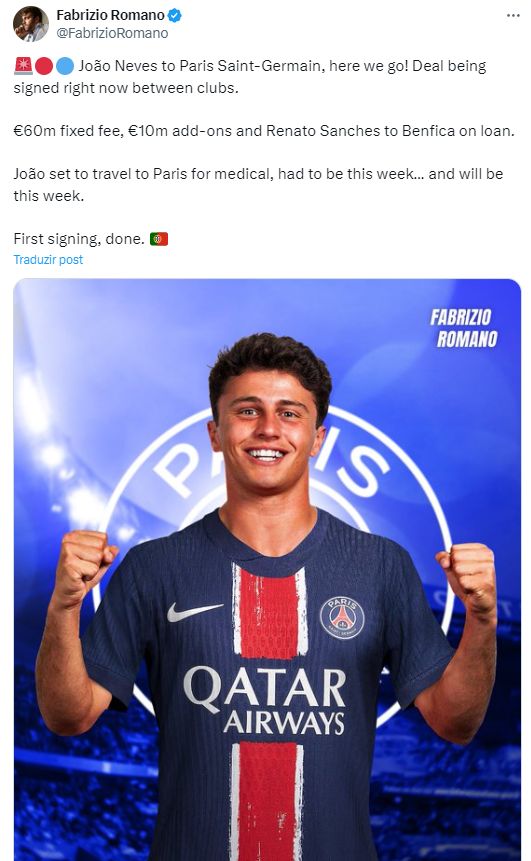Screen dimensions: 531x861
Task: Click the tweet text about €60m fee
Action: click(x=264, y=131)
